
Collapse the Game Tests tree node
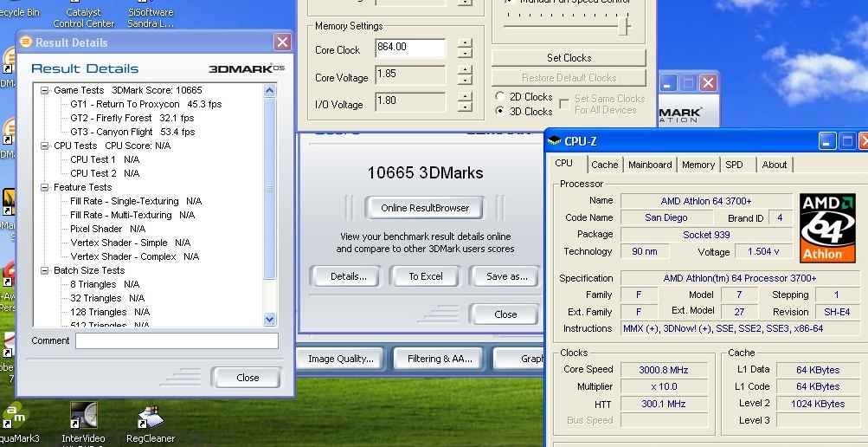coord(45,90)
